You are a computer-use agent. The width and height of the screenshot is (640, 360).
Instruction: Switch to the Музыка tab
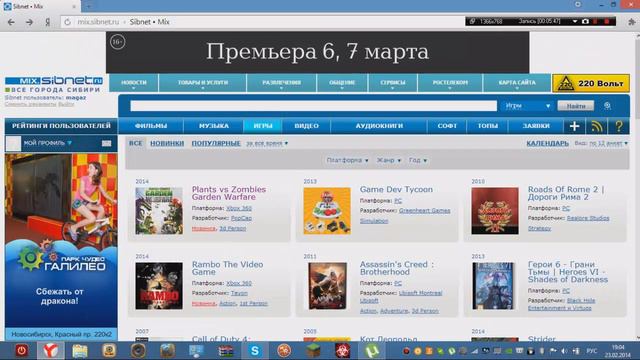tap(213, 126)
